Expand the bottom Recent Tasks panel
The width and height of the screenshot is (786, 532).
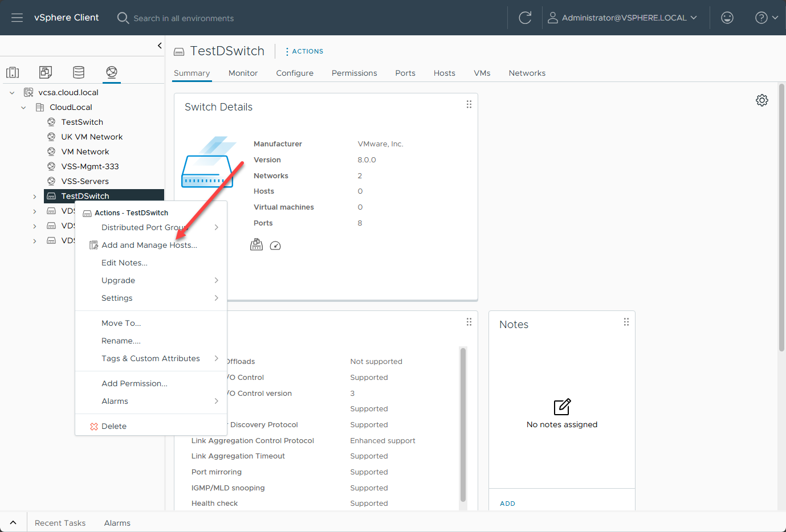pyautogui.click(x=13, y=523)
